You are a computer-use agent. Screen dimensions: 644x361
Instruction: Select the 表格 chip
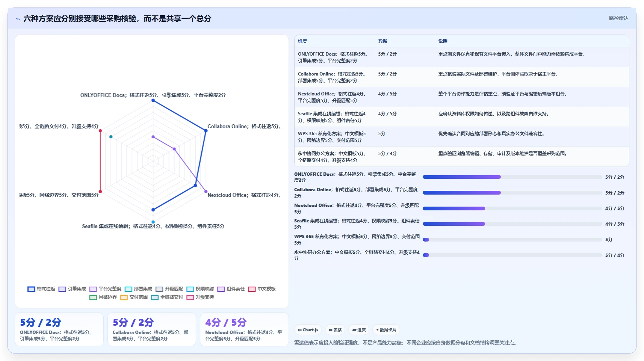[x=335, y=330]
